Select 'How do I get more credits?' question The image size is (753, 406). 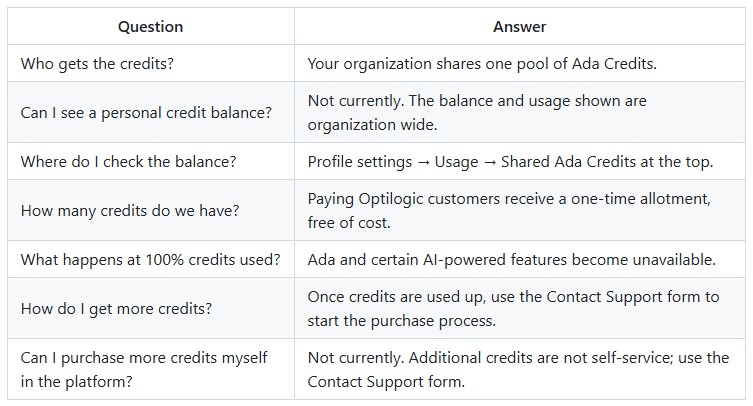[x=116, y=308]
